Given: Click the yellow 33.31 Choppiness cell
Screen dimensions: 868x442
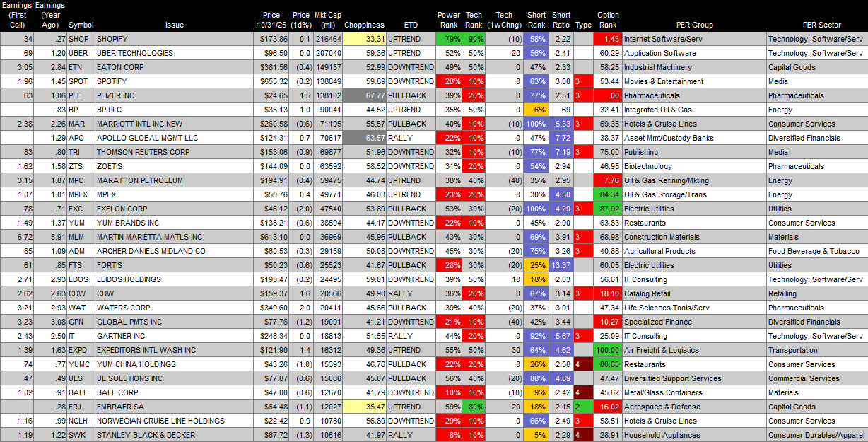Looking at the screenshot, I should pyautogui.click(x=365, y=39).
